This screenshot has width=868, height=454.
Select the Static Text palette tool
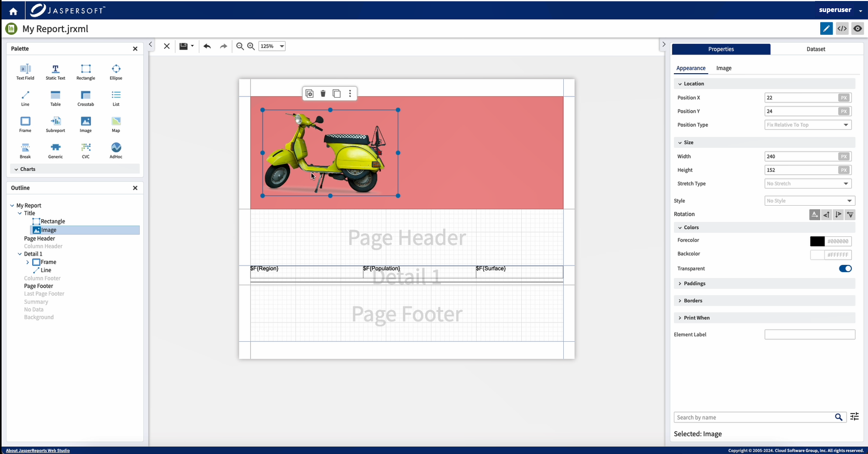click(x=56, y=72)
